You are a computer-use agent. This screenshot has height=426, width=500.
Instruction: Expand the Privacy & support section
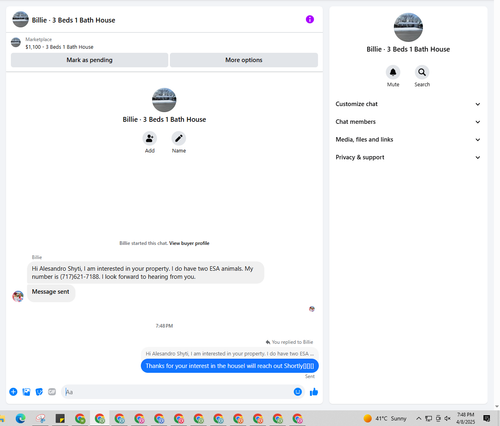(408, 157)
